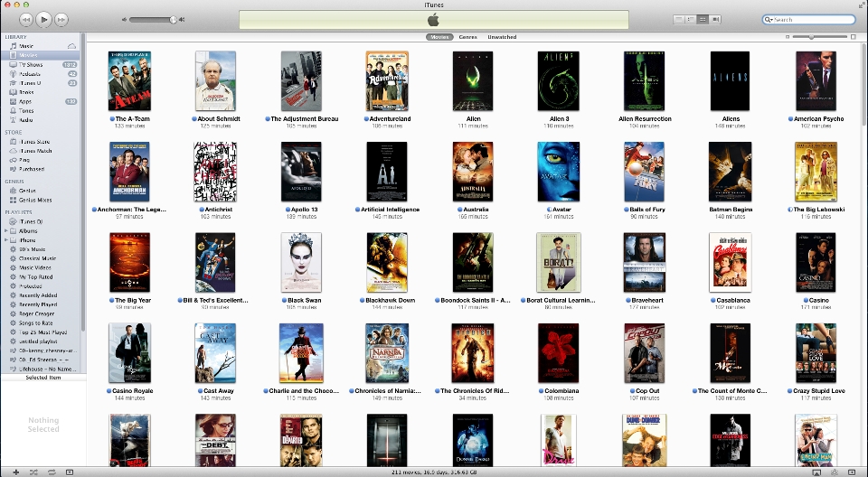
Task: Click the AirPlay icon in bottom bar
Action: coord(816,472)
